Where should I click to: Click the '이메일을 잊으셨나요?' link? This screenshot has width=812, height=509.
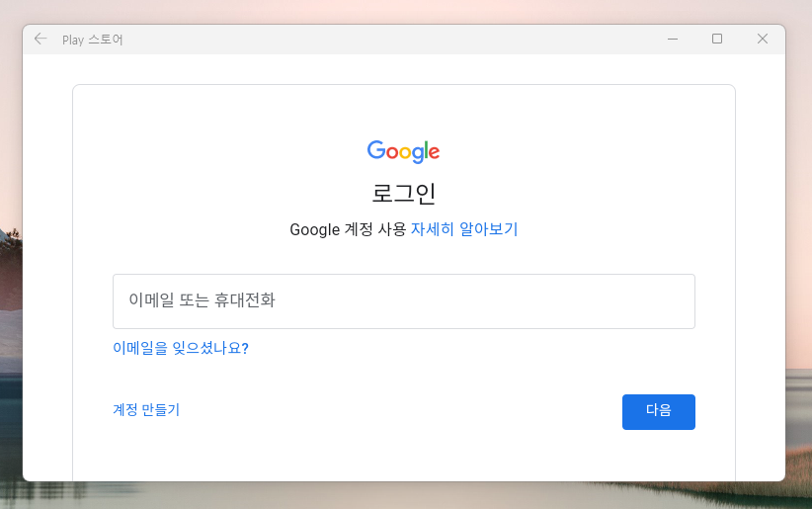tap(181, 348)
